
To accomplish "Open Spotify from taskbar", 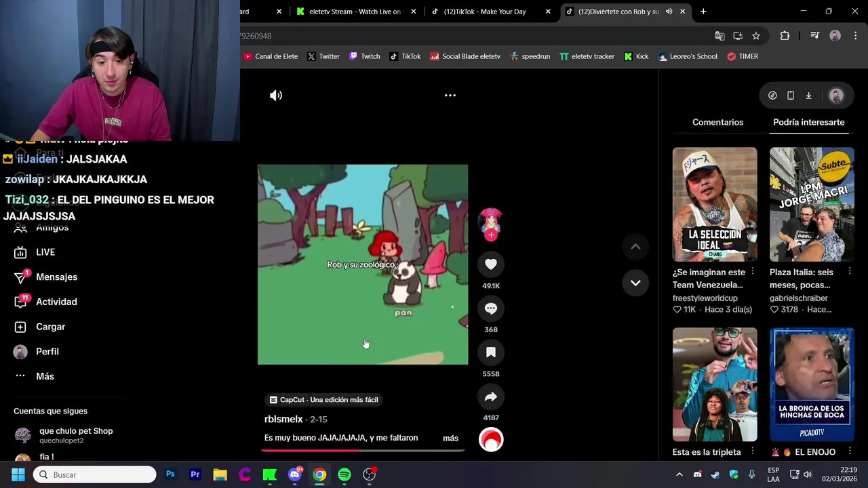I will click(x=344, y=474).
